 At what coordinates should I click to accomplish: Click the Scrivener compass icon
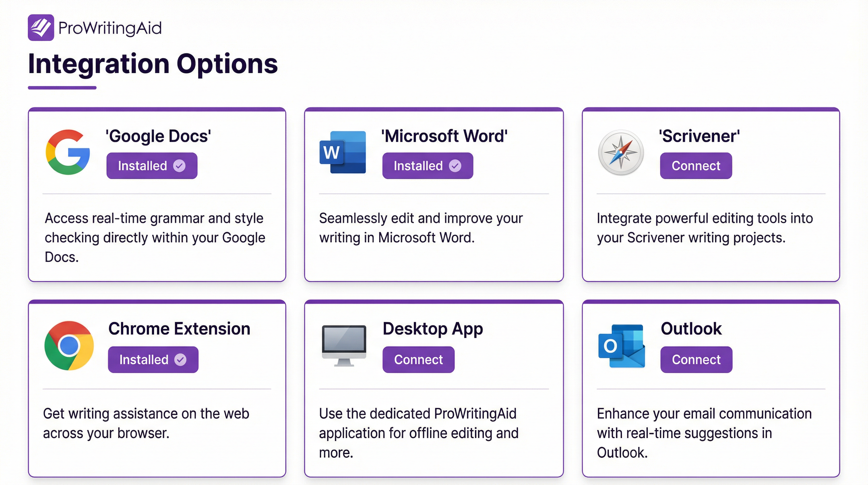click(621, 153)
